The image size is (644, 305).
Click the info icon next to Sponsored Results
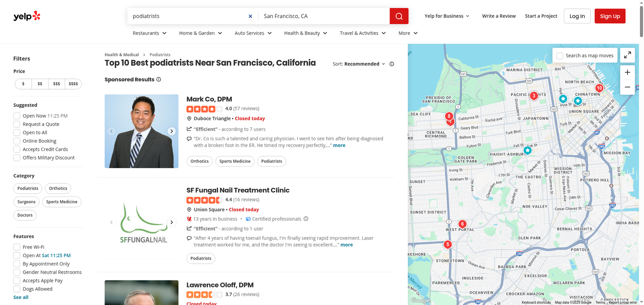coord(159,80)
